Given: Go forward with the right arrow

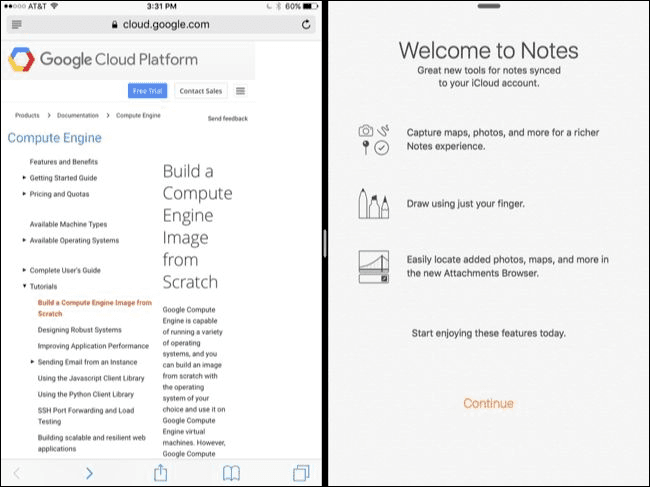Looking at the screenshot, I should coord(89,473).
